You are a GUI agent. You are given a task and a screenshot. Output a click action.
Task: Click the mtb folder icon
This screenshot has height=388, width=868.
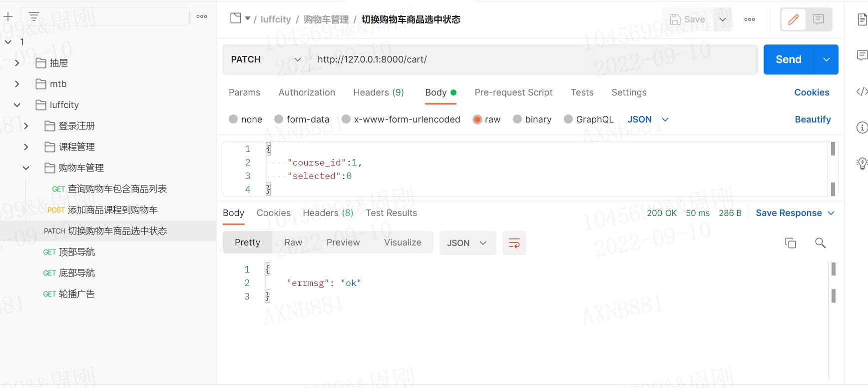(x=41, y=84)
